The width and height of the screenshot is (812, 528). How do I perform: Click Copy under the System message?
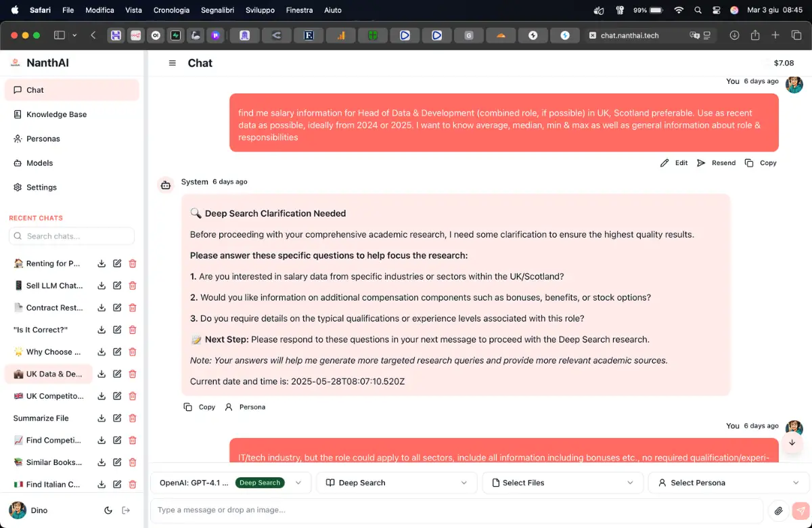click(200, 407)
